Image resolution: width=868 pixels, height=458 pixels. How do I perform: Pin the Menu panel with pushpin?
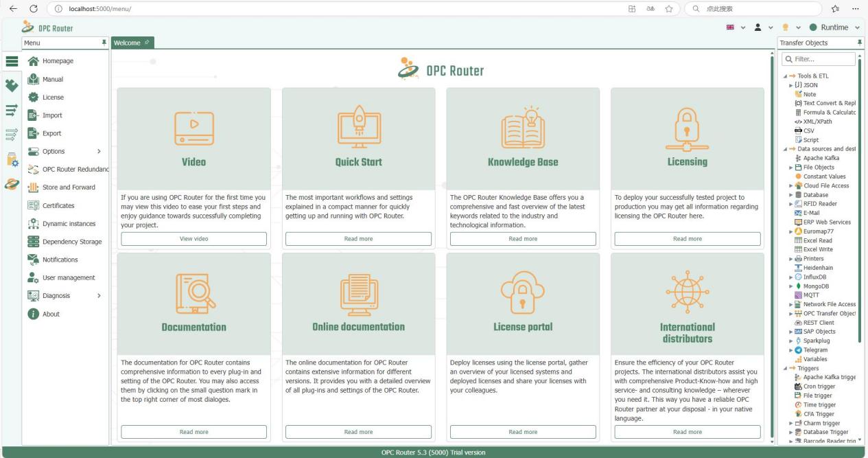click(104, 43)
